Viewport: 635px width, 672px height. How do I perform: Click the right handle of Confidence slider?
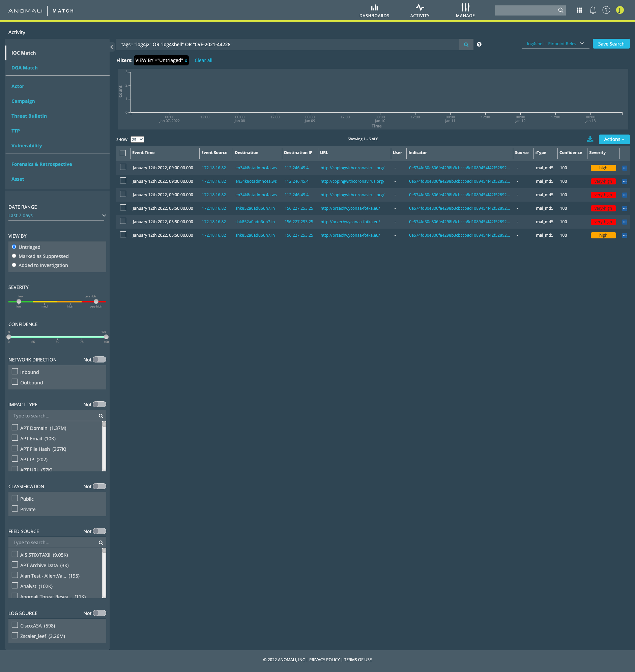(x=106, y=337)
